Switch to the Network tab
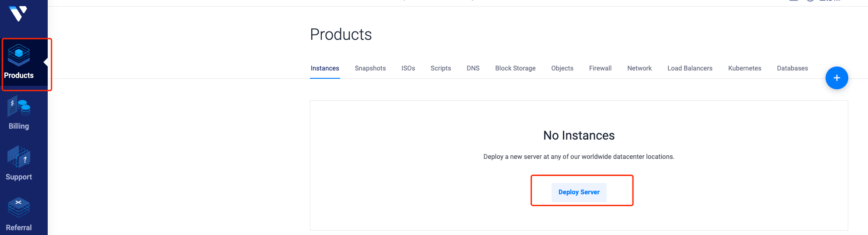This screenshot has width=868, height=235. pyautogui.click(x=639, y=68)
